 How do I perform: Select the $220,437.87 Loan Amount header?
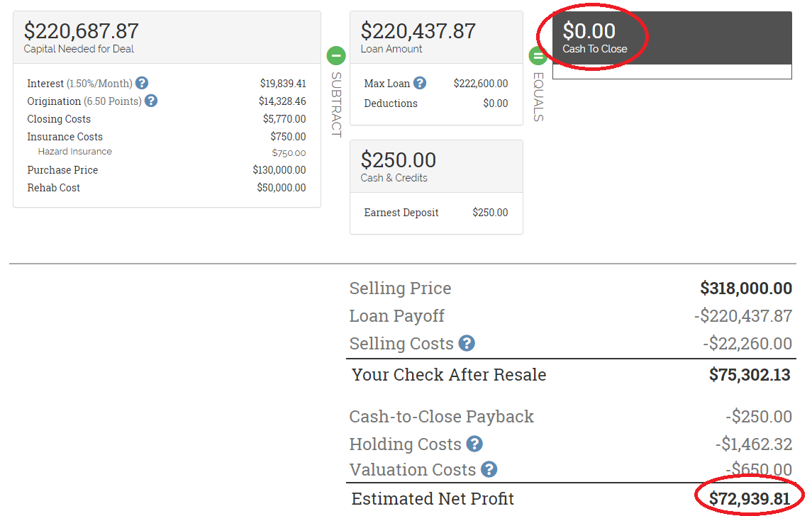[x=436, y=38]
